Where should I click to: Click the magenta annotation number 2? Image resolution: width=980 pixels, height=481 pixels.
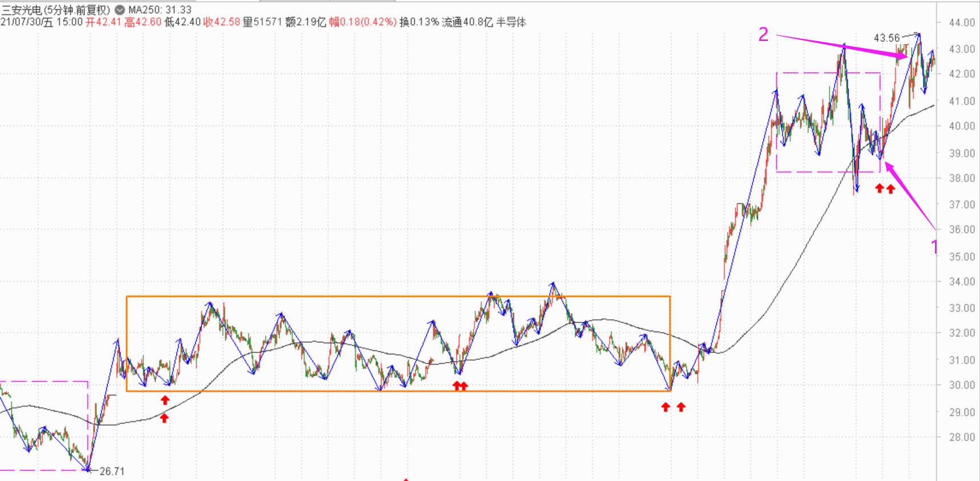point(763,35)
